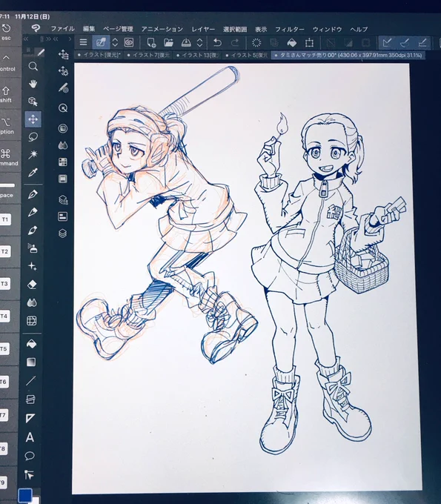Select the Gradient tool
441x504 pixels.
tap(31, 362)
